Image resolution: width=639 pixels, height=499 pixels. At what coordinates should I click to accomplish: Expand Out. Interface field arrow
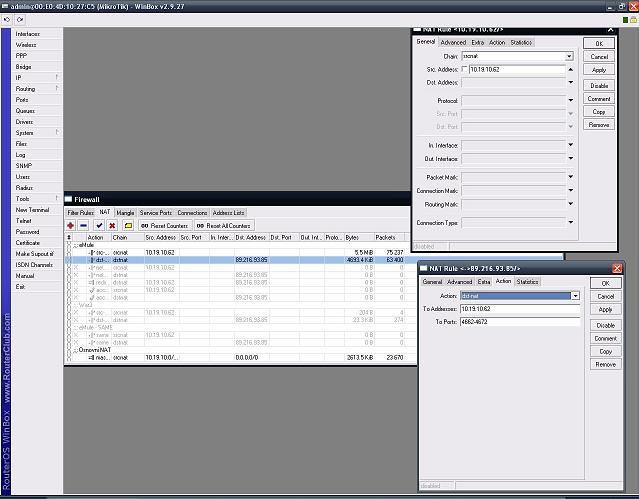(571, 158)
